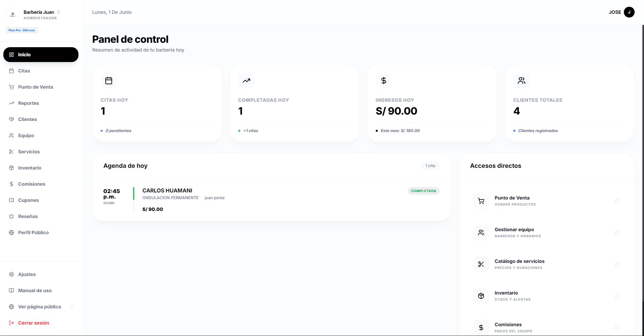Open Catálogo de servicios direct access link

547,264
